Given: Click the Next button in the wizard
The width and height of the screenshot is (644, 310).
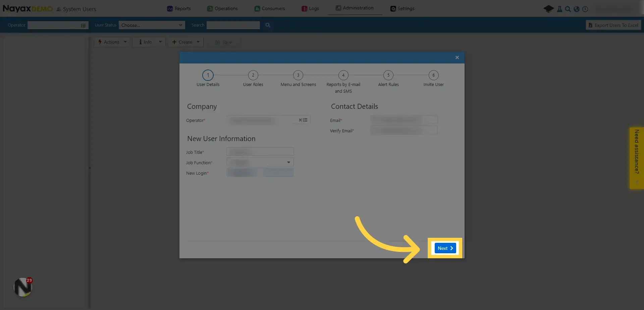Looking at the screenshot, I should (445, 248).
